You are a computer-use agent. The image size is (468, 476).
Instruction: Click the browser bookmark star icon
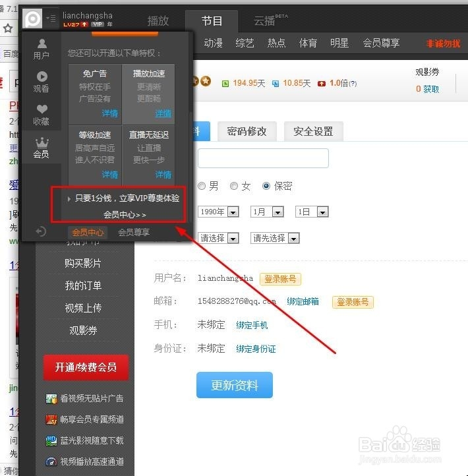[8, 28]
